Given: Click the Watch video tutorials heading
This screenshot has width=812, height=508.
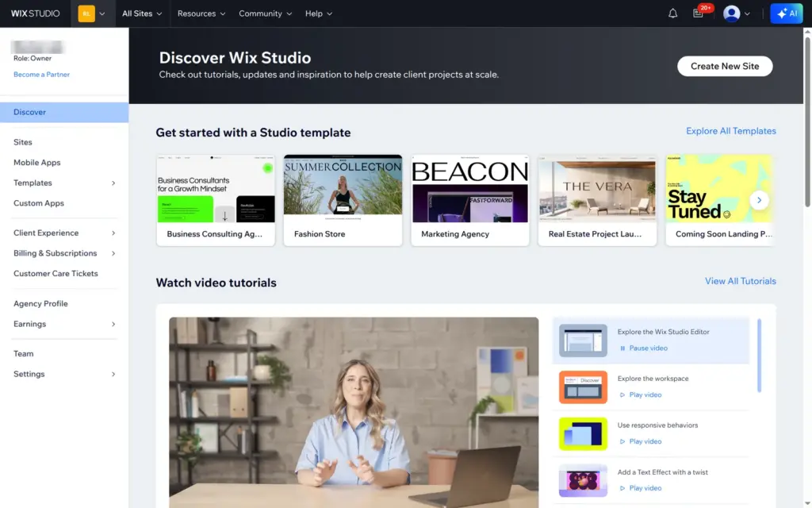Looking at the screenshot, I should (216, 283).
